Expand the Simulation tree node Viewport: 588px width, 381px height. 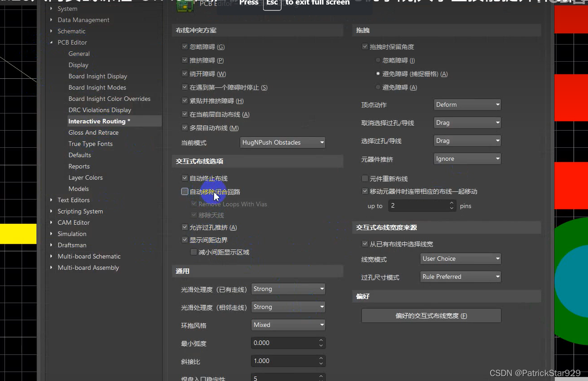[x=51, y=234]
